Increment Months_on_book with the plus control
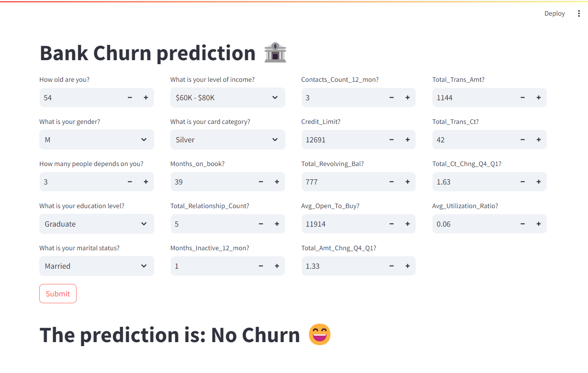The height and width of the screenshot is (373, 588). (277, 182)
